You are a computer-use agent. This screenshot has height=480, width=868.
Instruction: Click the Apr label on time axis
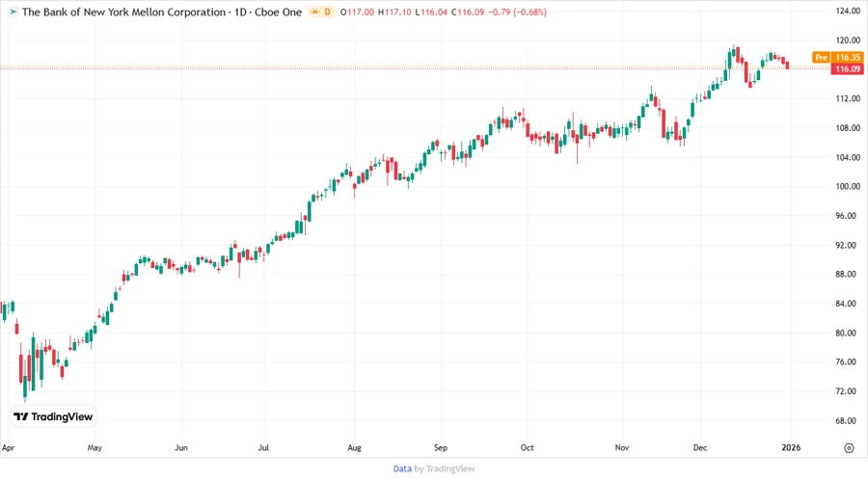click(8, 447)
